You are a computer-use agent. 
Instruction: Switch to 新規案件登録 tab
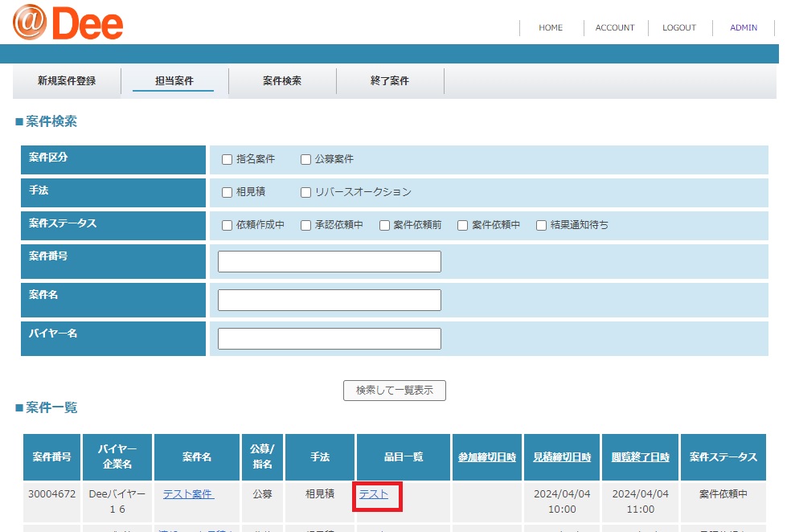point(67,80)
